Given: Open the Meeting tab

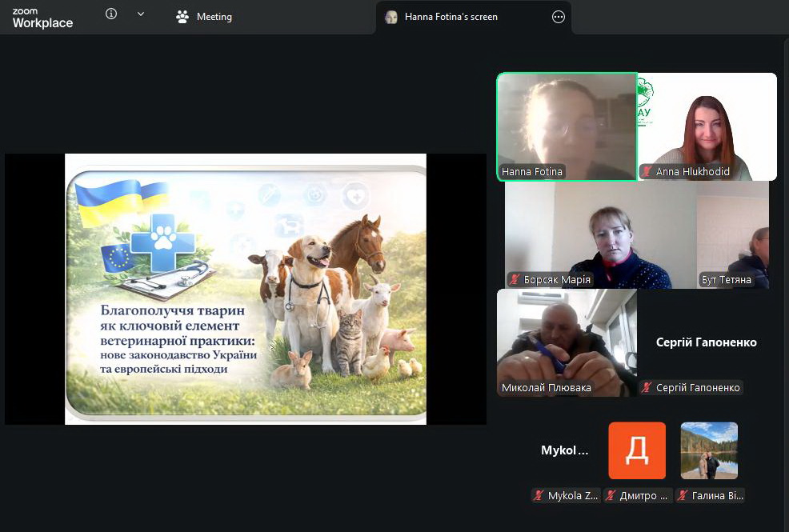Looking at the screenshot, I should pyautogui.click(x=205, y=17).
